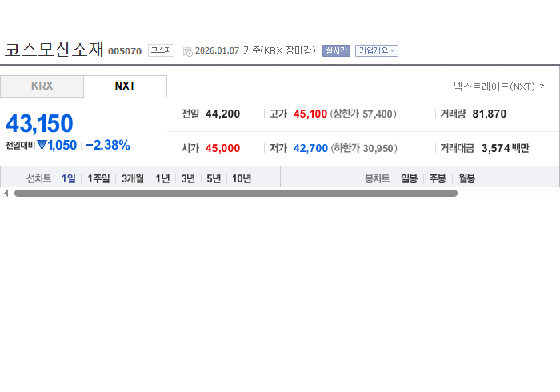
Task: Select the 3개월 line chart period
Action: pyautogui.click(x=133, y=178)
